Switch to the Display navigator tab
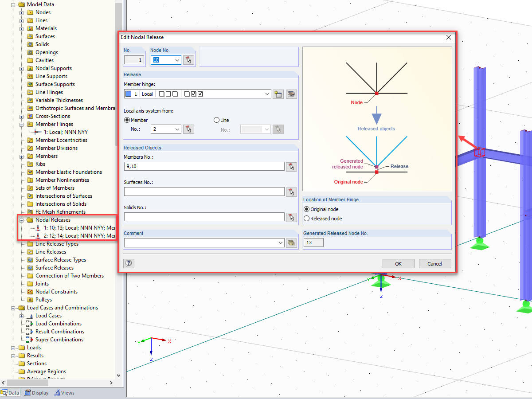This screenshot has height=399, width=532. click(x=37, y=393)
